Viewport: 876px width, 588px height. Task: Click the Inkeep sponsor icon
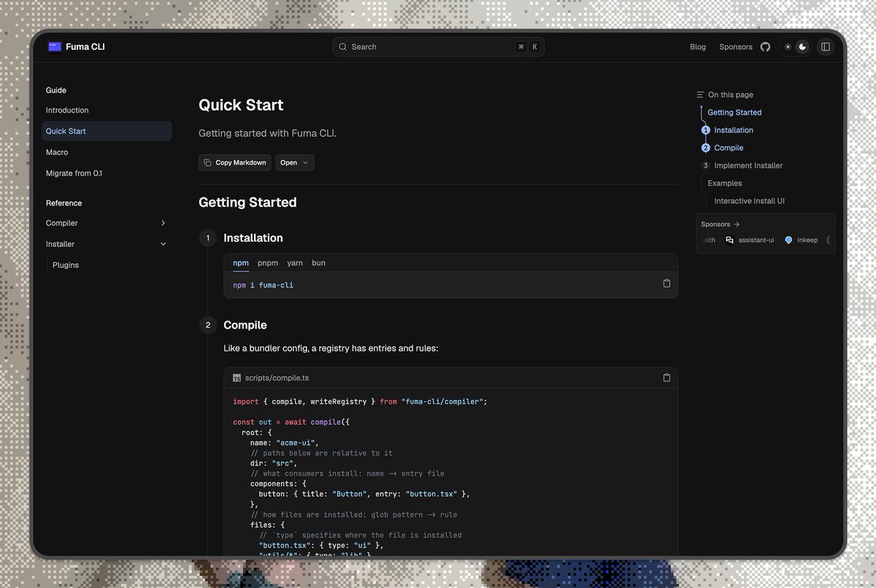click(x=788, y=240)
